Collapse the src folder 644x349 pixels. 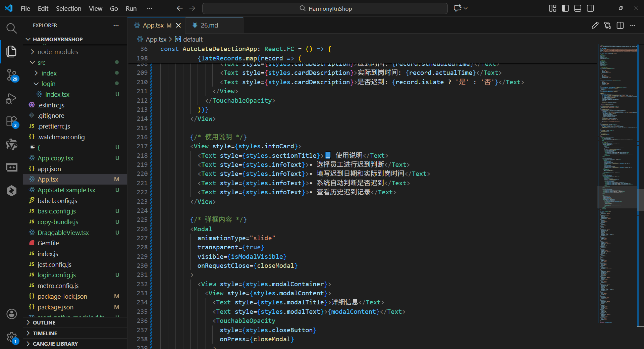75,62
